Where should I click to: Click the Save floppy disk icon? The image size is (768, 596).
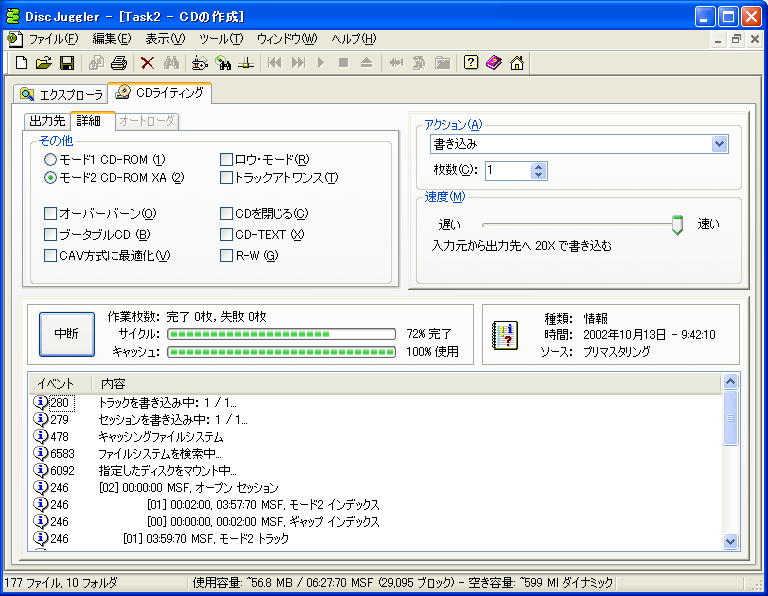(x=67, y=63)
